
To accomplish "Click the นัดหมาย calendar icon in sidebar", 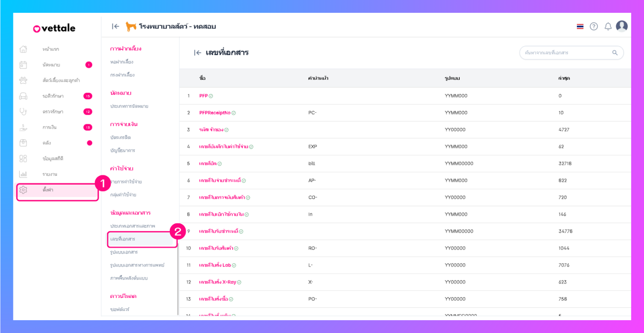I will [x=23, y=65].
